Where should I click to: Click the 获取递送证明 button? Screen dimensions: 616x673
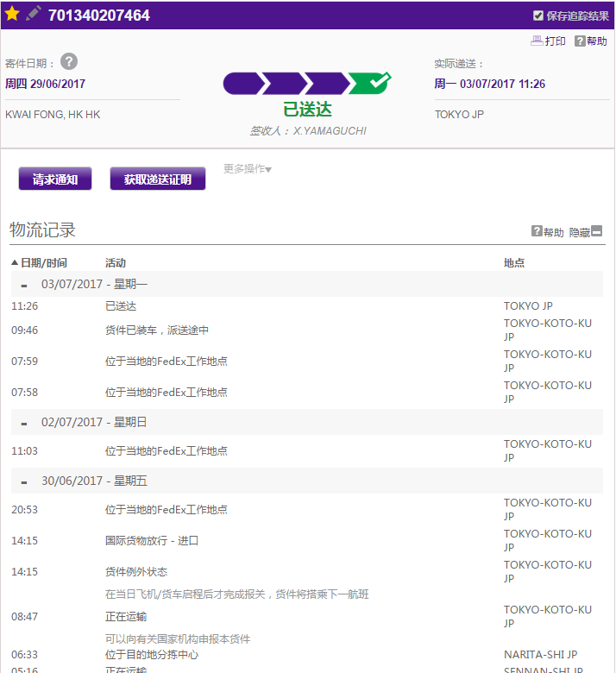pyautogui.click(x=158, y=179)
